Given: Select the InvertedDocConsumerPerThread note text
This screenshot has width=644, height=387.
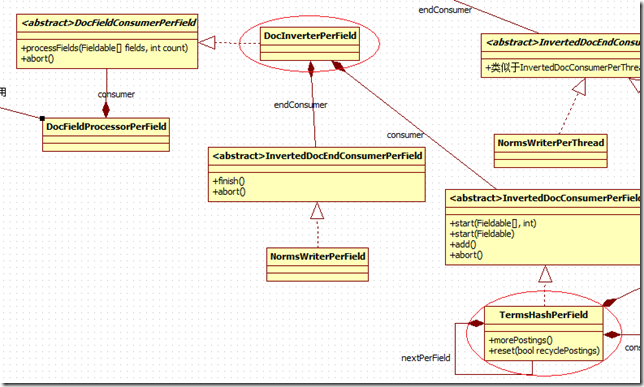Looking at the screenshot, I should coord(563,67).
